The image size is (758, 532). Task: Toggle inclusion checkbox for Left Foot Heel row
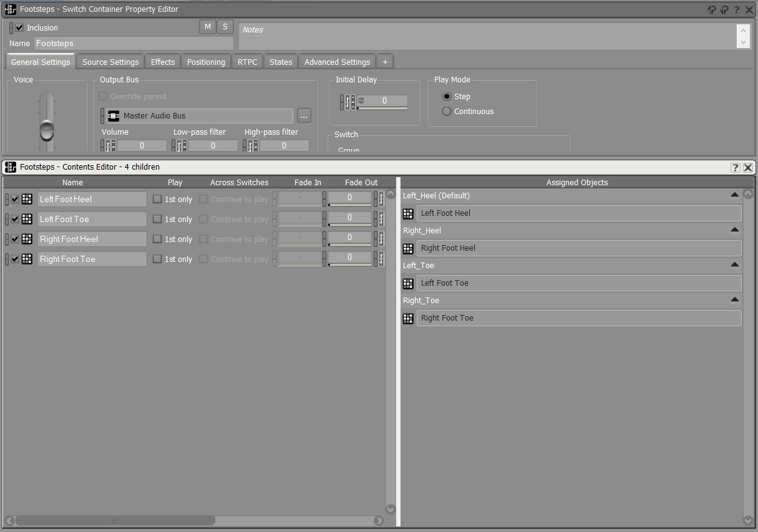15,200
